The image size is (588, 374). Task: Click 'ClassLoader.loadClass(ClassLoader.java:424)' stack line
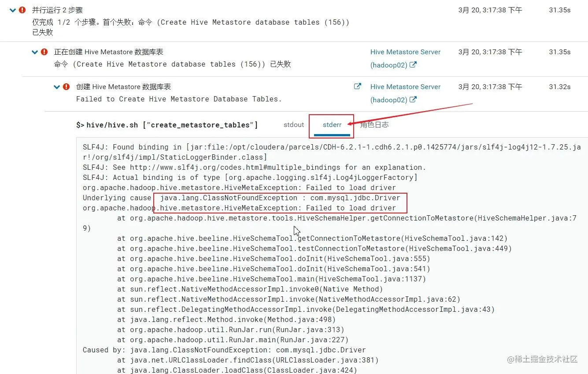coord(237,370)
